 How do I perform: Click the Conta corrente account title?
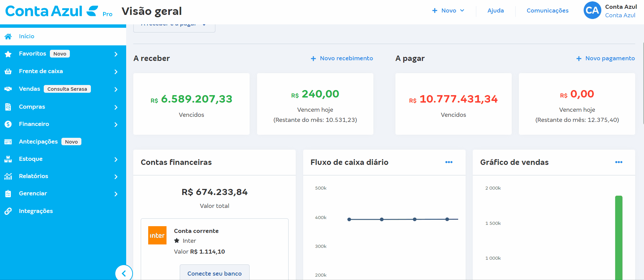pyautogui.click(x=196, y=231)
